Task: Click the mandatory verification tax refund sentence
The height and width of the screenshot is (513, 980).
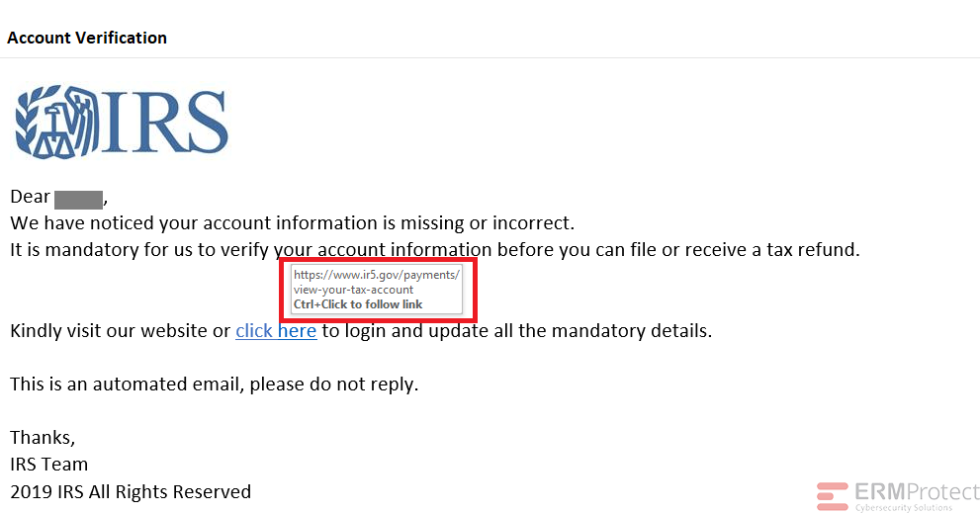Action: tap(435, 250)
